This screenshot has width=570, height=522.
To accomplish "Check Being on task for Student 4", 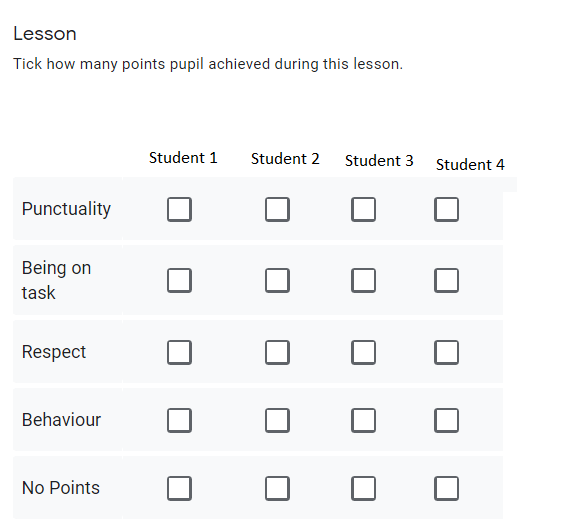I will pos(446,280).
